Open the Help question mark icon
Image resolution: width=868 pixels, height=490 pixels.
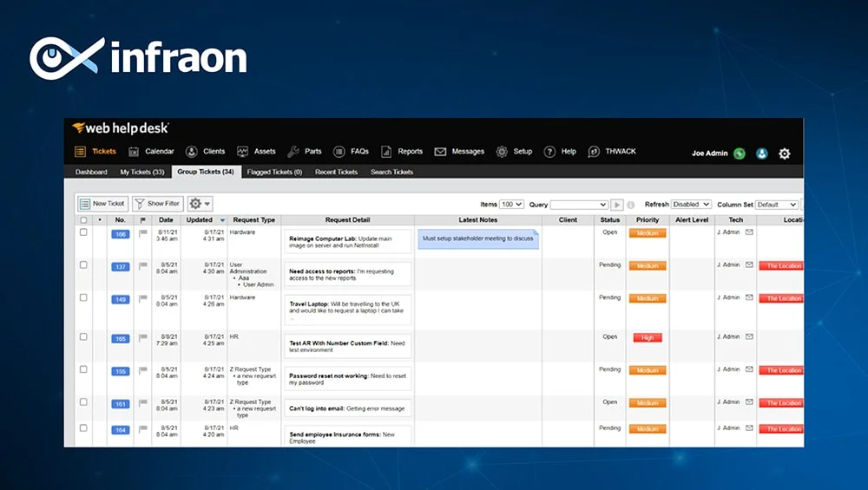[x=549, y=152]
